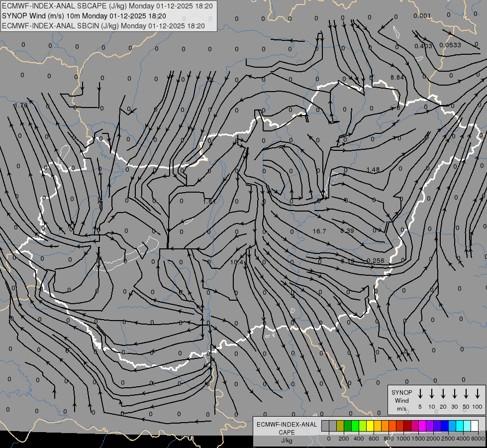Click the 1.48 value on the map
Viewport: 487px width, 448px height.
[x=373, y=170]
